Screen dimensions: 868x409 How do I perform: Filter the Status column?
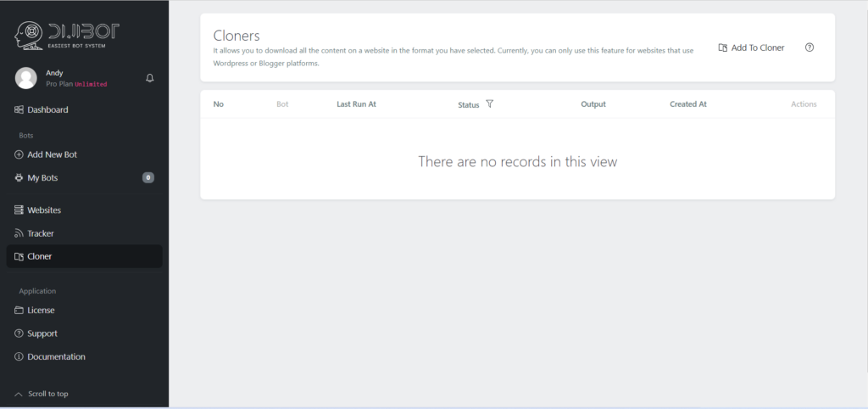[x=489, y=104]
